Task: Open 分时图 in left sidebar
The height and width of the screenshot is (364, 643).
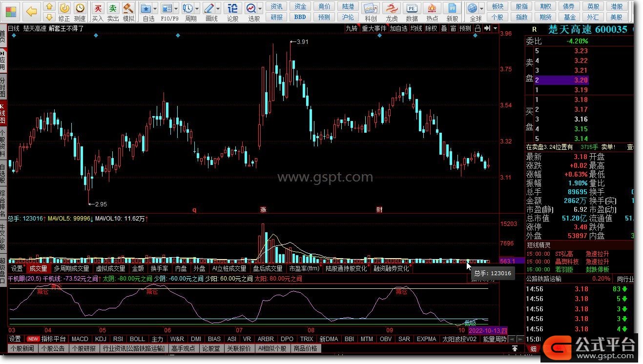Action: tap(3, 87)
